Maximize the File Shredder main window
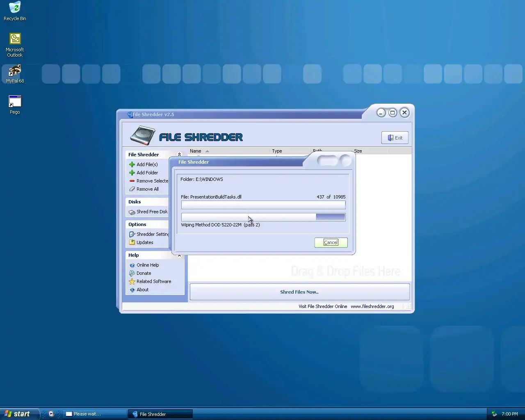 [x=393, y=112]
